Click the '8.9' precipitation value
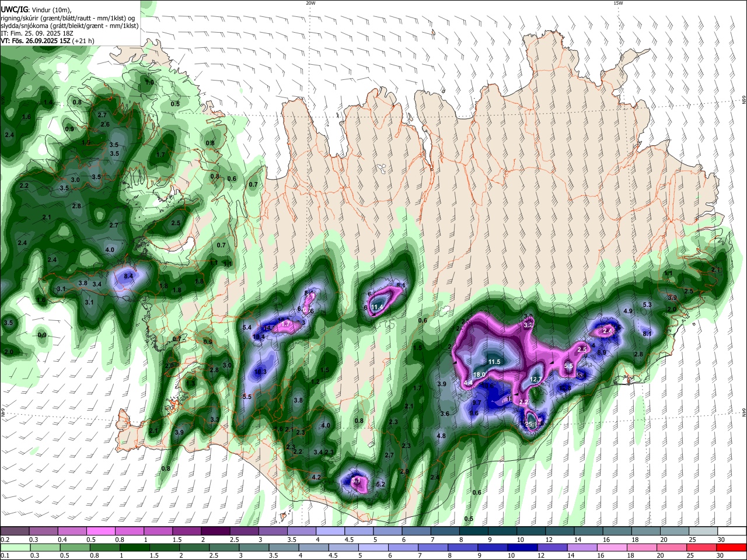Screen dimensions: 747x560 point(602,352)
